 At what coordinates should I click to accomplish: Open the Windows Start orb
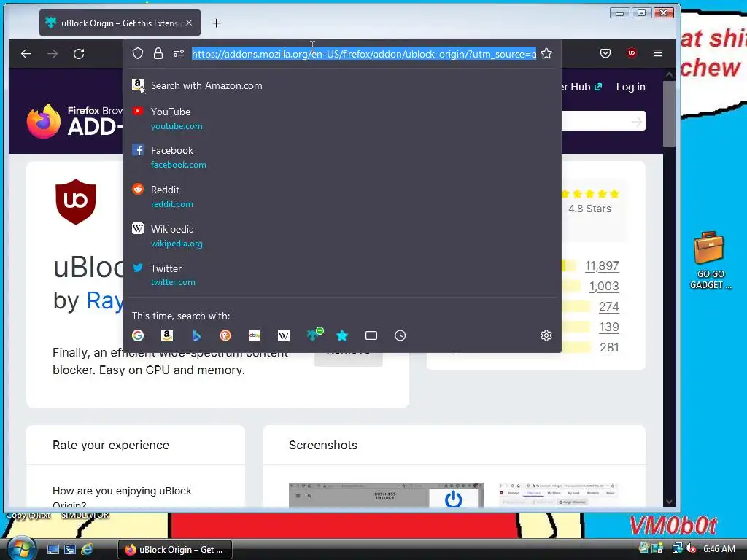[x=21, y=548]
